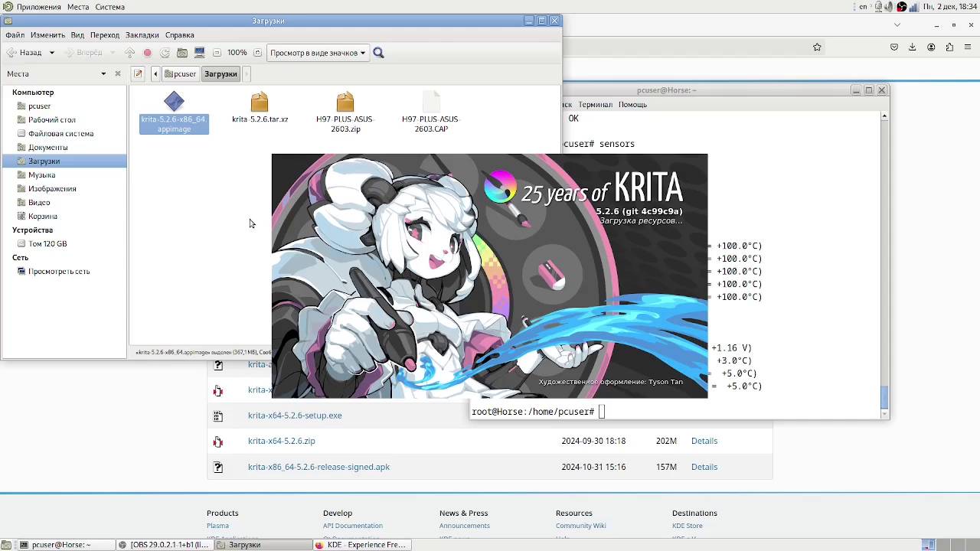Image resolution: width=980 pixels, height=551 pixels.
Task: Open Details for the release-signed.apk row
Action: 704,467
